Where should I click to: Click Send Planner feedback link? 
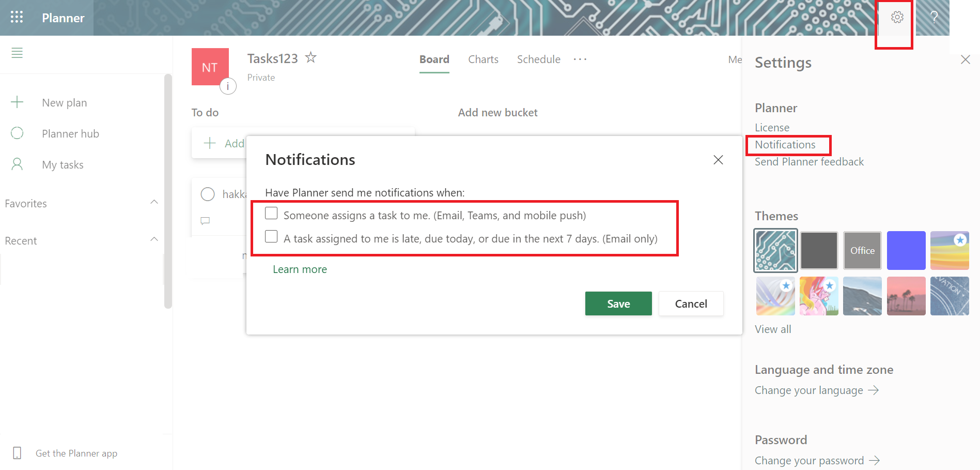click(809, 162)
